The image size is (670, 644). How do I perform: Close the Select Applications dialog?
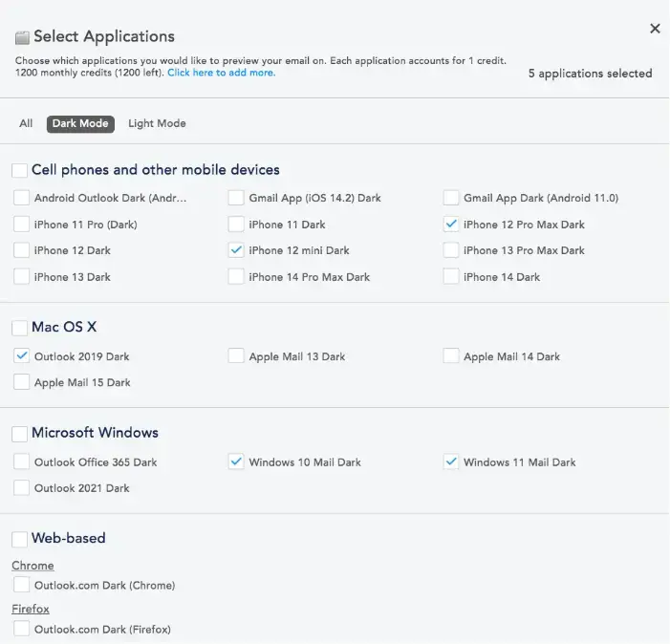(x=655, y=29)
